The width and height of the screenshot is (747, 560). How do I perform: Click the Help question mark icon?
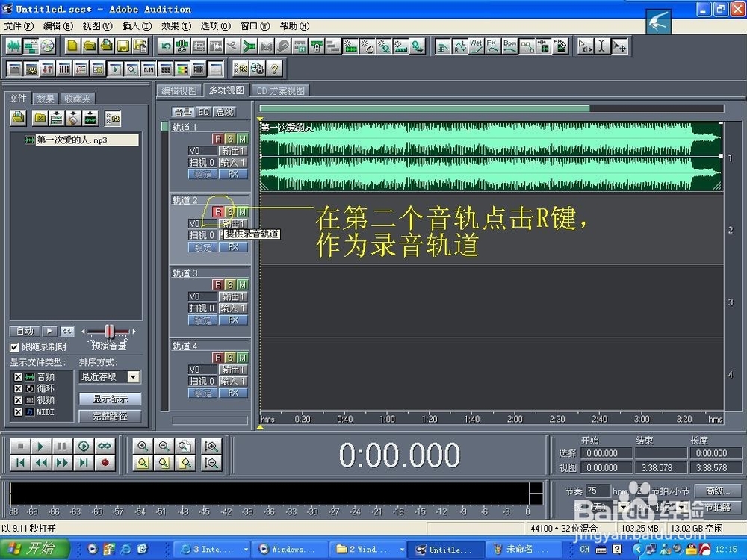click(273, 68)
